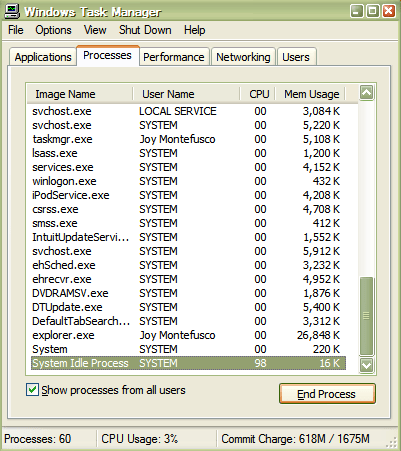The image size is (401, 451).
Task: Select the DefaultTabSearch... process
Action: [x=188, y=321]
